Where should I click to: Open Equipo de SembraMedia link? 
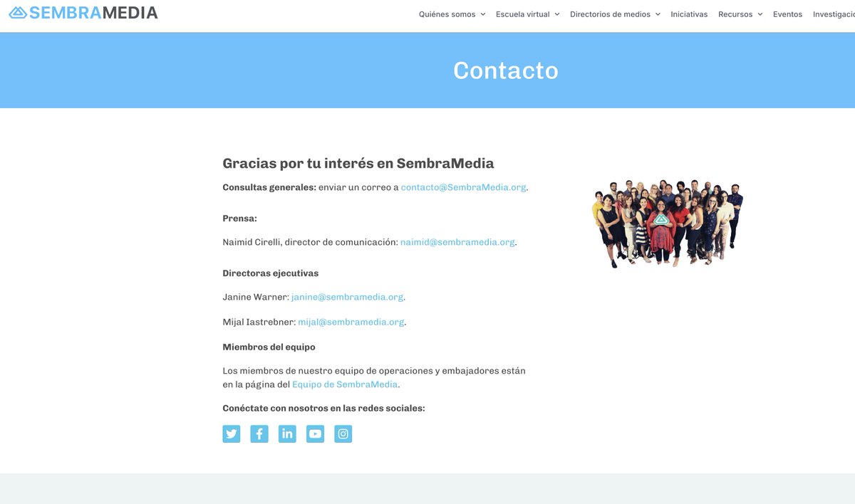[x=345, y=384]
